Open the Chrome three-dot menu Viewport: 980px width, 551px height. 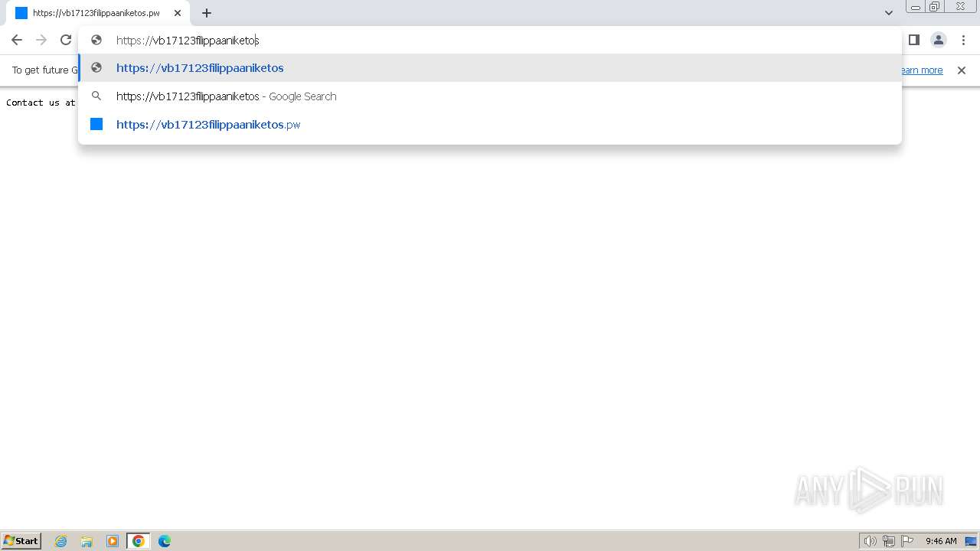click(x=963, y=40)
